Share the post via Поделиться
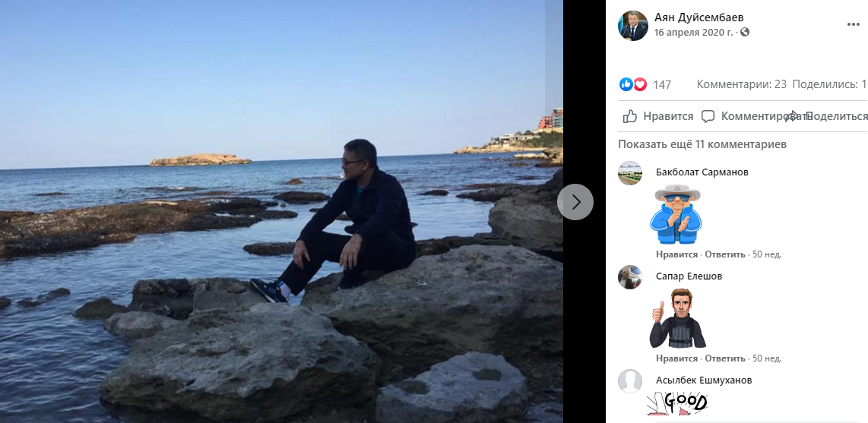This screenshot has height=423, width=868. [830, 116]
